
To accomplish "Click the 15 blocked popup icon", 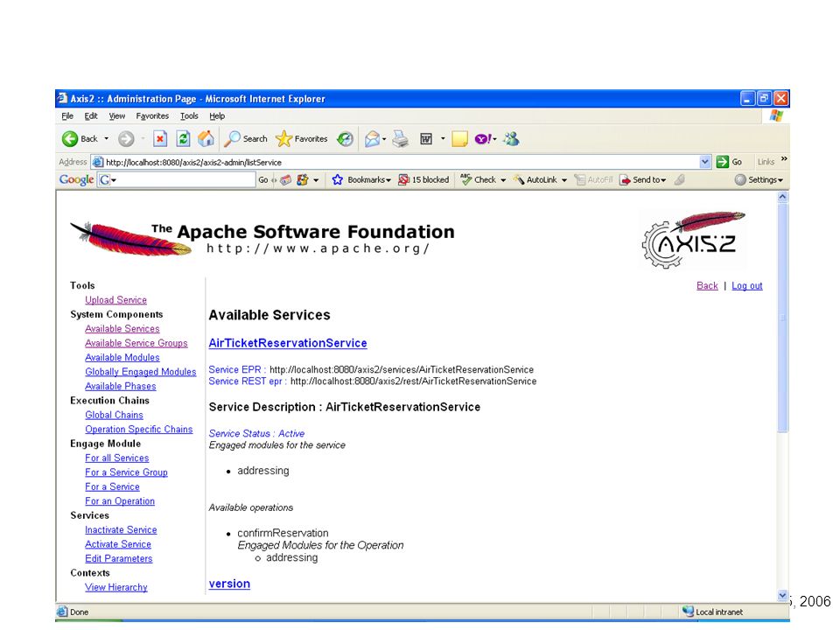I will (404, 180).
